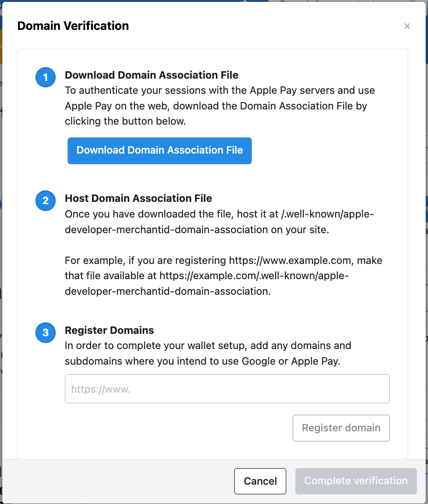This screenshot has width=428, height=504.
Task: Click the Register Domains heading
Action: coord(109,330)
